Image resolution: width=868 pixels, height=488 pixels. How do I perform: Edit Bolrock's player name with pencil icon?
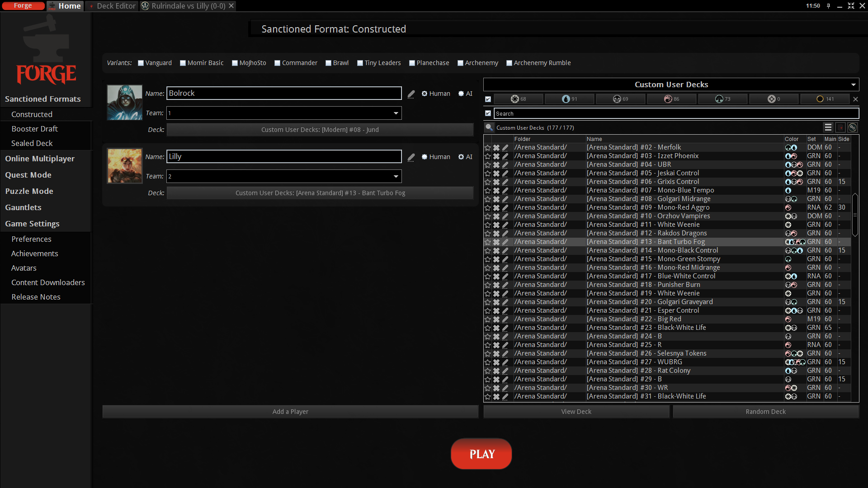[x=411, y=94]
